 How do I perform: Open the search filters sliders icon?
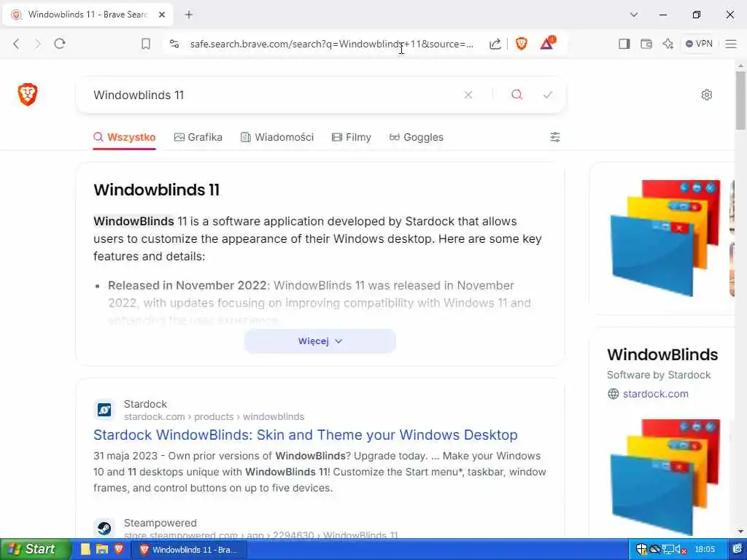click(x=555, y=137)
